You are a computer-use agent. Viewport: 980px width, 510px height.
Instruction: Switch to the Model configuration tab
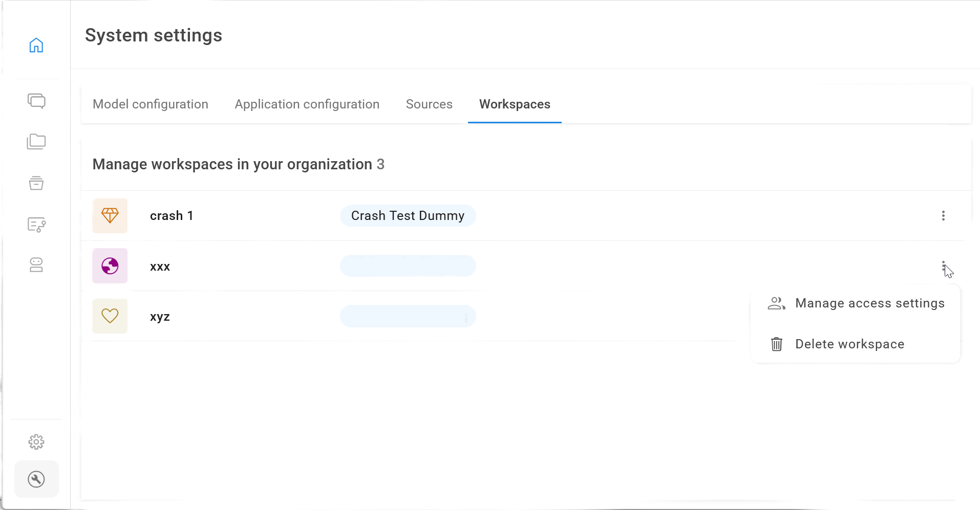click(x=151, y=104)
